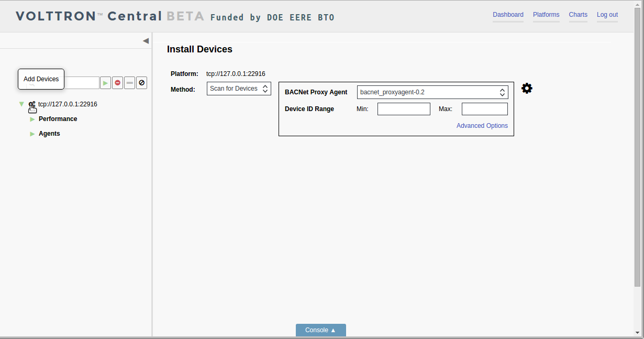Click the green running-status filter button

click(106, 83)
